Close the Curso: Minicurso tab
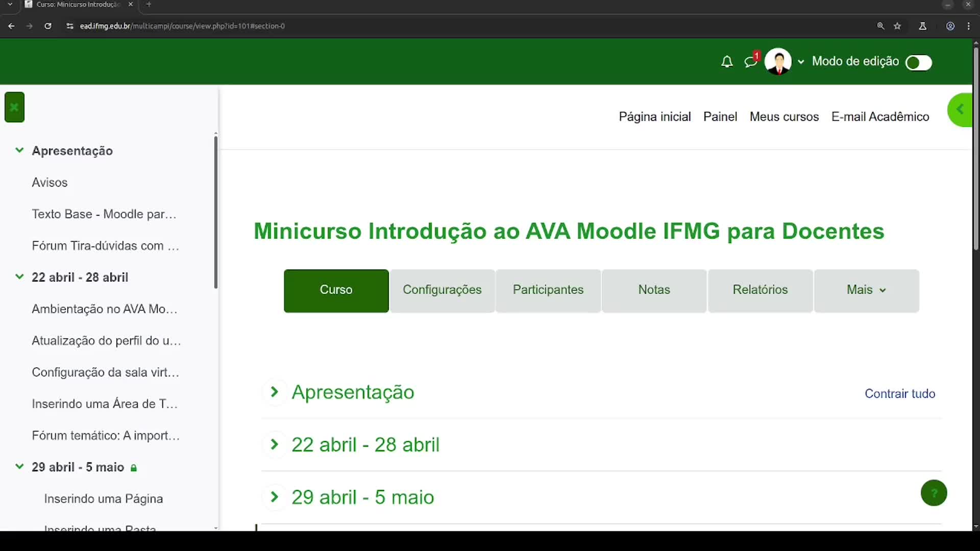 (x=131, y=5)
